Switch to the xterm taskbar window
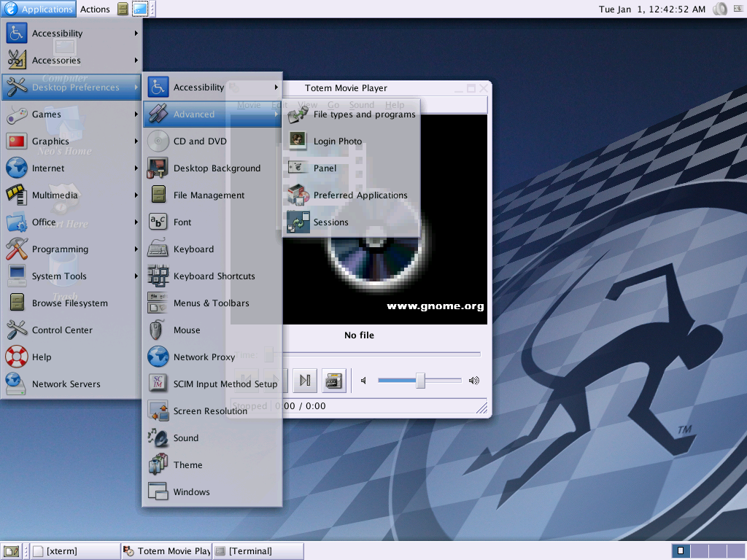The width and height of the screenshot is (747, 560). pos(75,551)
